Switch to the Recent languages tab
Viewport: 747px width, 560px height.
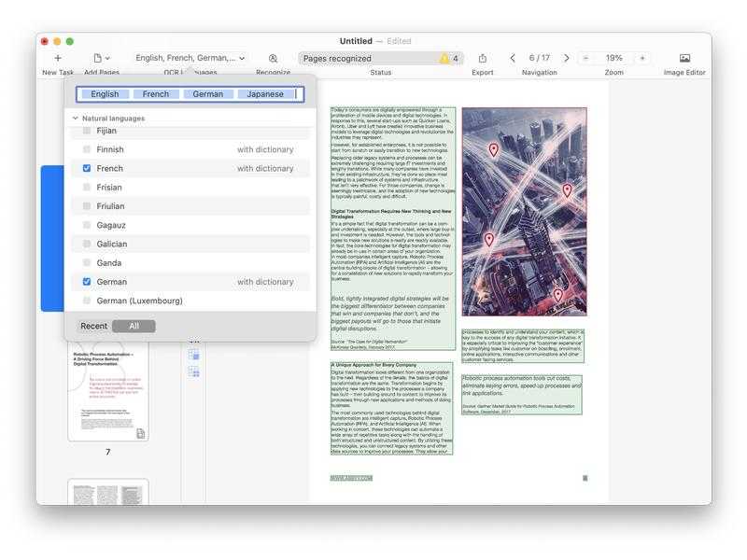point(94,326)
